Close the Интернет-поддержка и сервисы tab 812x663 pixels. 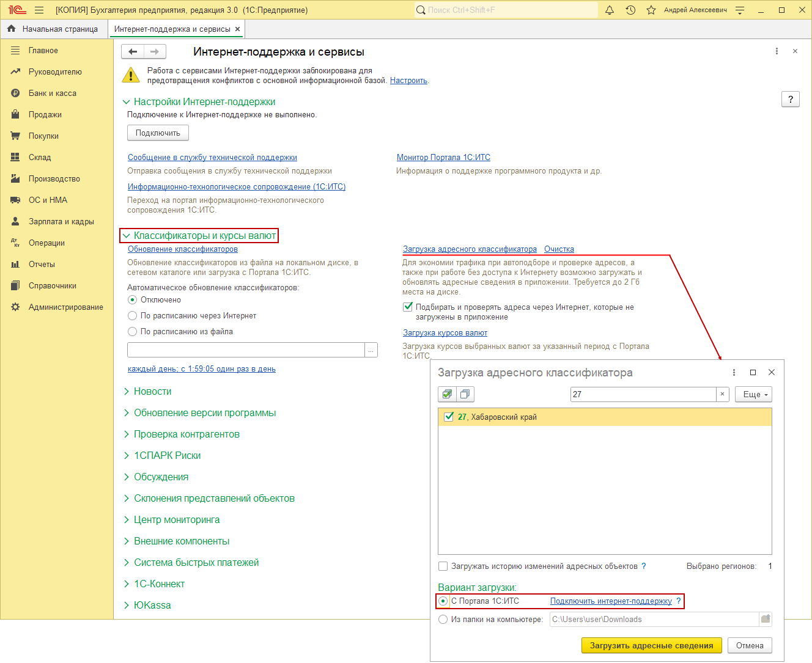[238, 29]
